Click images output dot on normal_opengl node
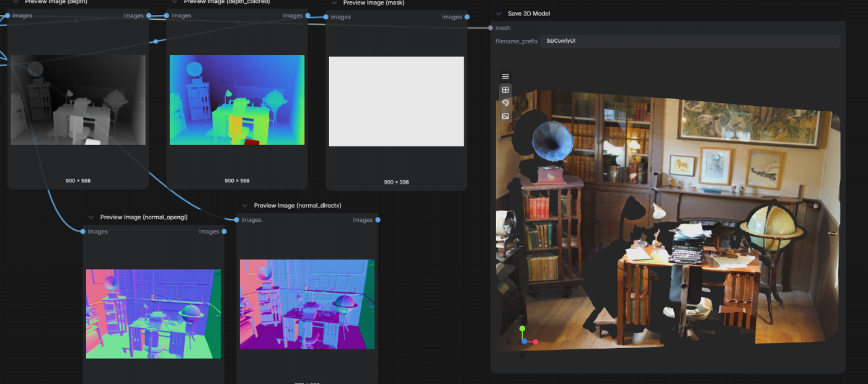This screenshot has height=384, width=868. tap(224, 232)
